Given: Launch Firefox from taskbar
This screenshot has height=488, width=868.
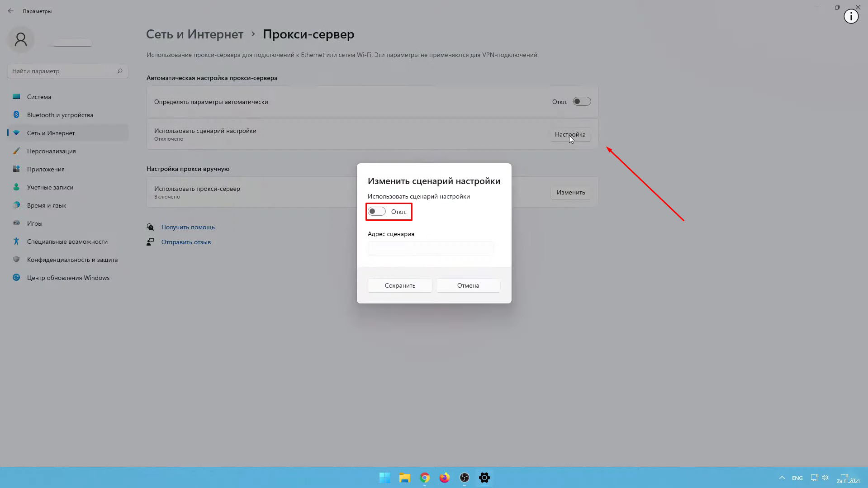Looking at the screenshot, I should pyautogui.click(x=445, y=478).
